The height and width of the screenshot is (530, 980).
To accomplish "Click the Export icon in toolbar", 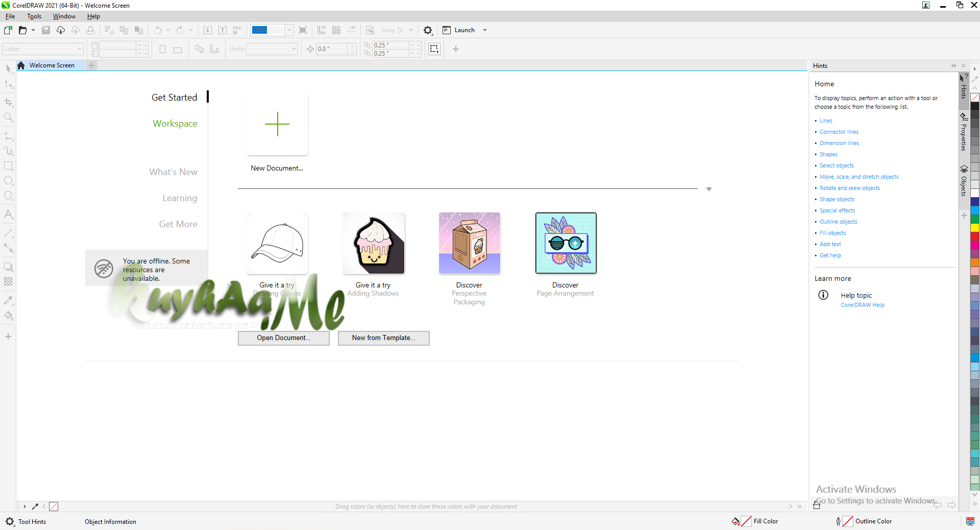I will pyautogui.click(x=223, y=30).
